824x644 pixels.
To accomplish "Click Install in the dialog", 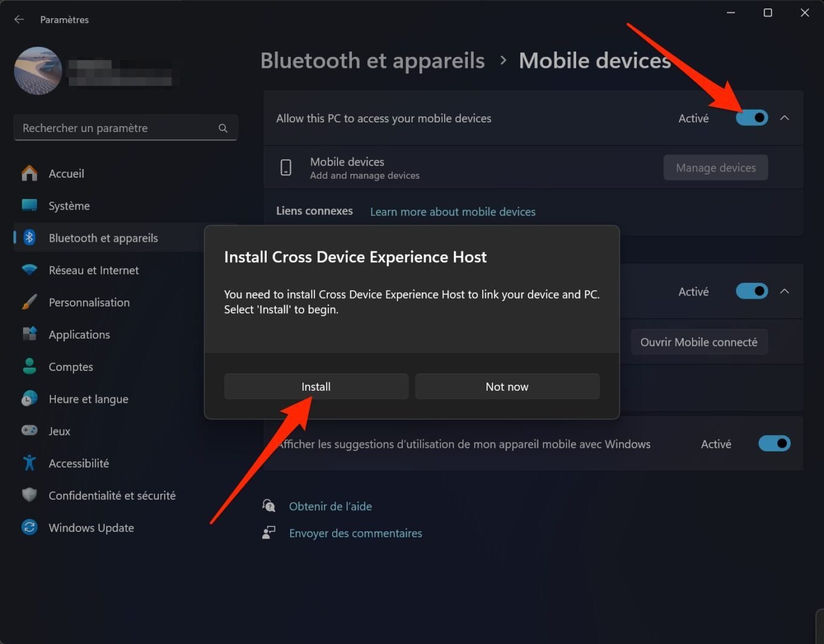I will (x=316, y=387).
